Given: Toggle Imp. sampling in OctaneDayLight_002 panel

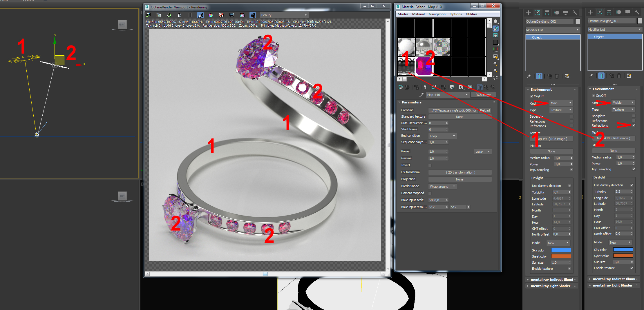Looking at the screenshot, I should point(572,170).
